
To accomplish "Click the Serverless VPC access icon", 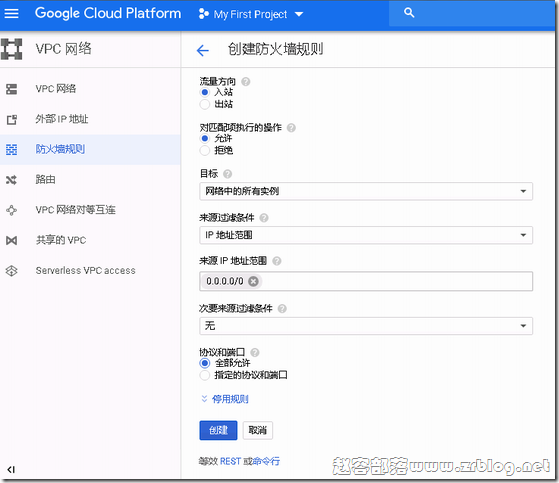I will pos(11,271).
